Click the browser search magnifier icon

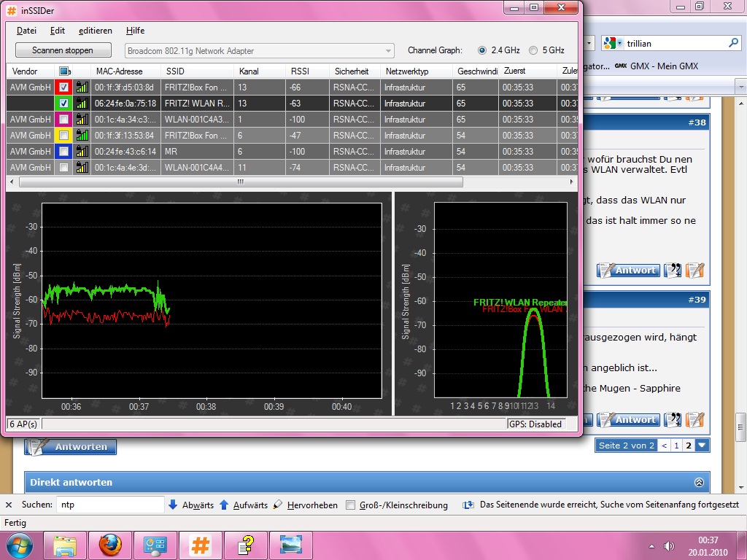pyautogui.click(x=733, y=43)
